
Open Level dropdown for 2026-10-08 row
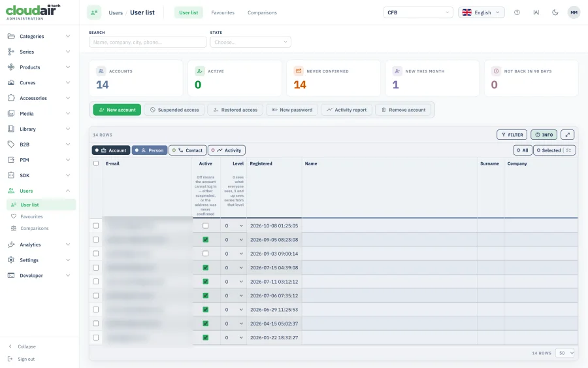click(x=234, y=226)
